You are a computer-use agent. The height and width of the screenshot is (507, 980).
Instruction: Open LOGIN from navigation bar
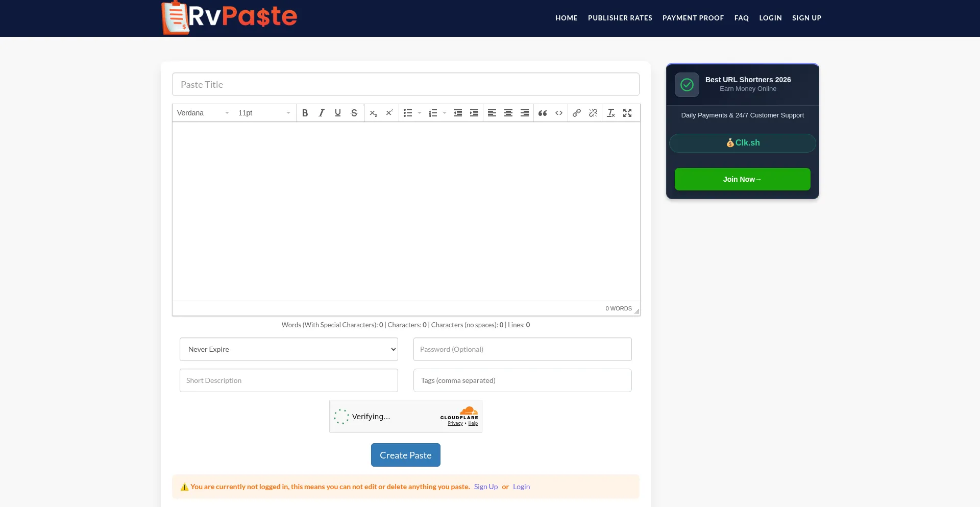770,18
